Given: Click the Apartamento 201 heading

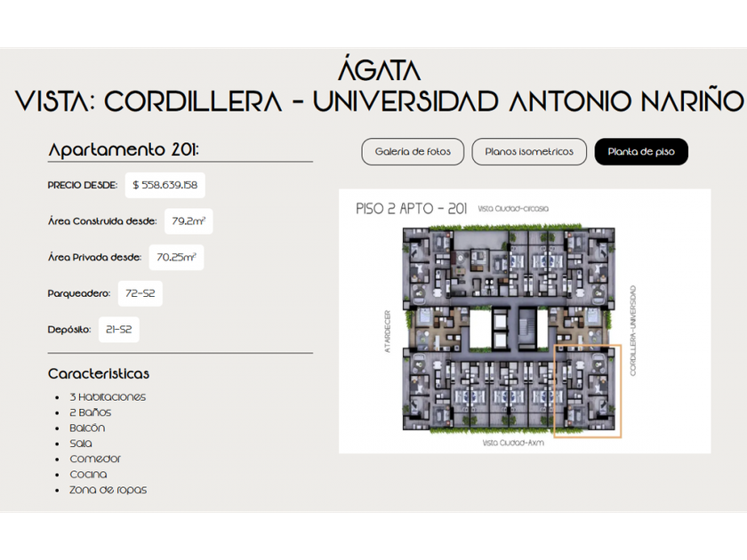Looking at the screenshot, I should point(124,149).
